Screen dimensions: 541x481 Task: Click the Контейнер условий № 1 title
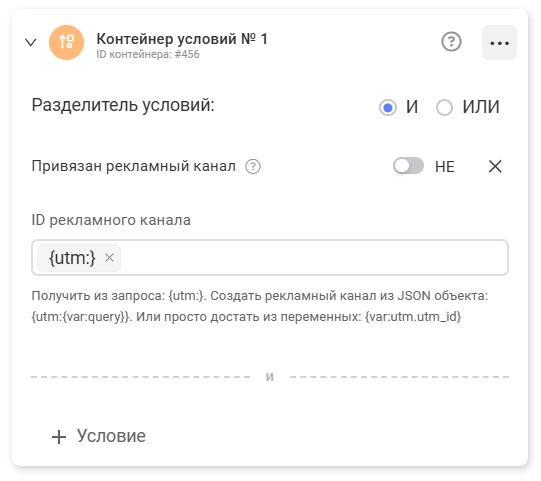(x=182, y=39)
